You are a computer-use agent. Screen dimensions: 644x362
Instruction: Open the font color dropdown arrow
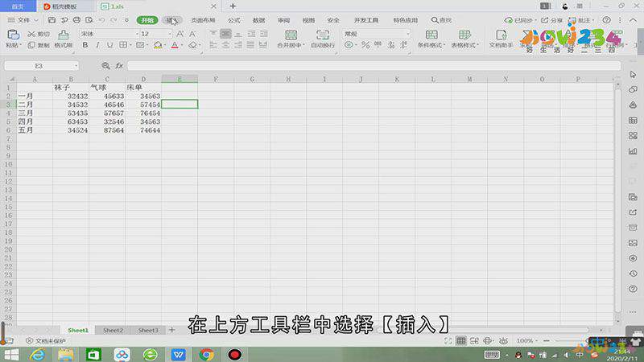182,45
